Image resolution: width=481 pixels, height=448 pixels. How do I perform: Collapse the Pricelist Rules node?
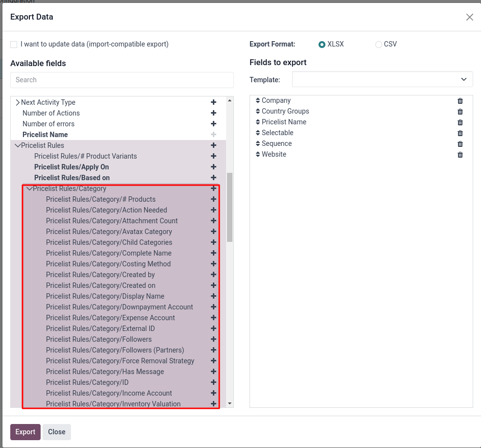coord(18,145)
